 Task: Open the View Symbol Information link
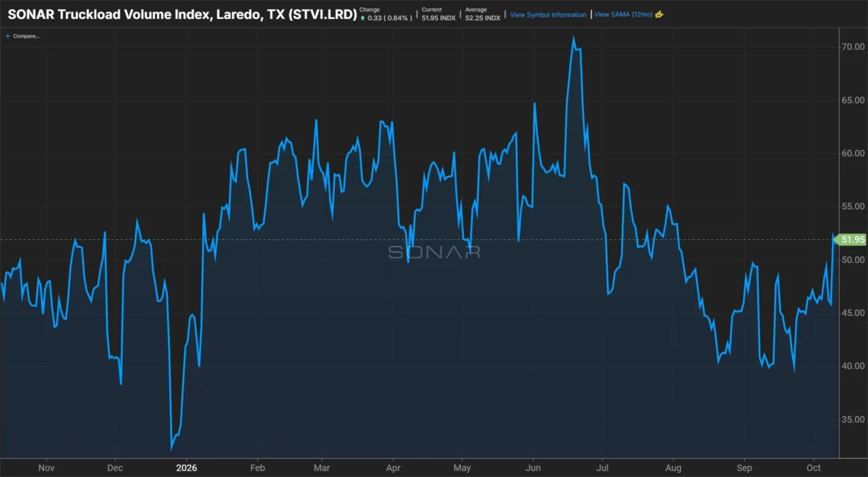coord(548,14)
